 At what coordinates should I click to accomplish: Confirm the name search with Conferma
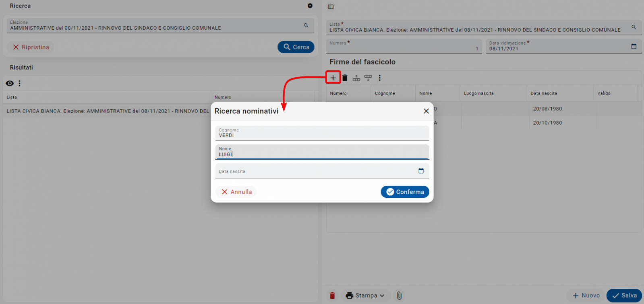[405, 192]
